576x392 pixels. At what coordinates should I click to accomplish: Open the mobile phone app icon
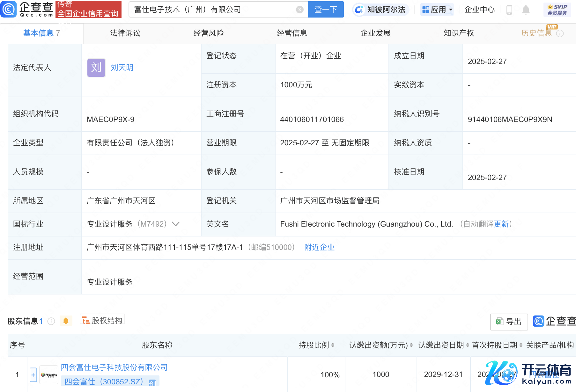[509, 10]
